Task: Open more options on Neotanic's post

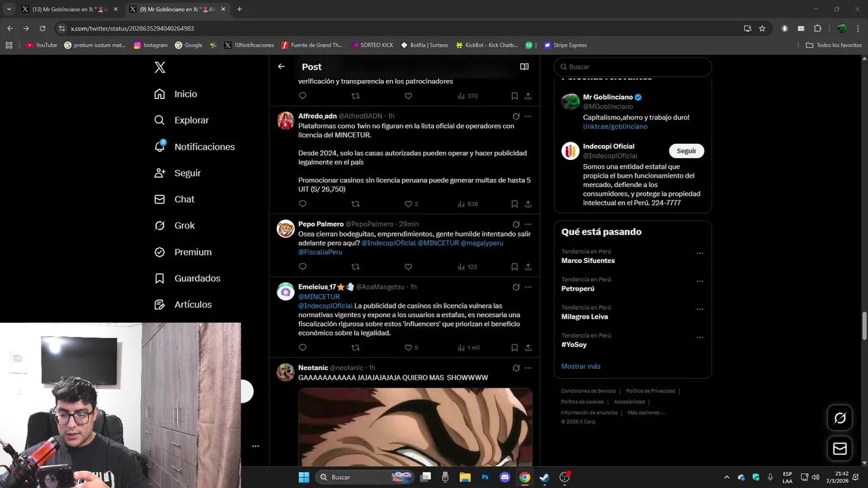Action: pos(528,368)
